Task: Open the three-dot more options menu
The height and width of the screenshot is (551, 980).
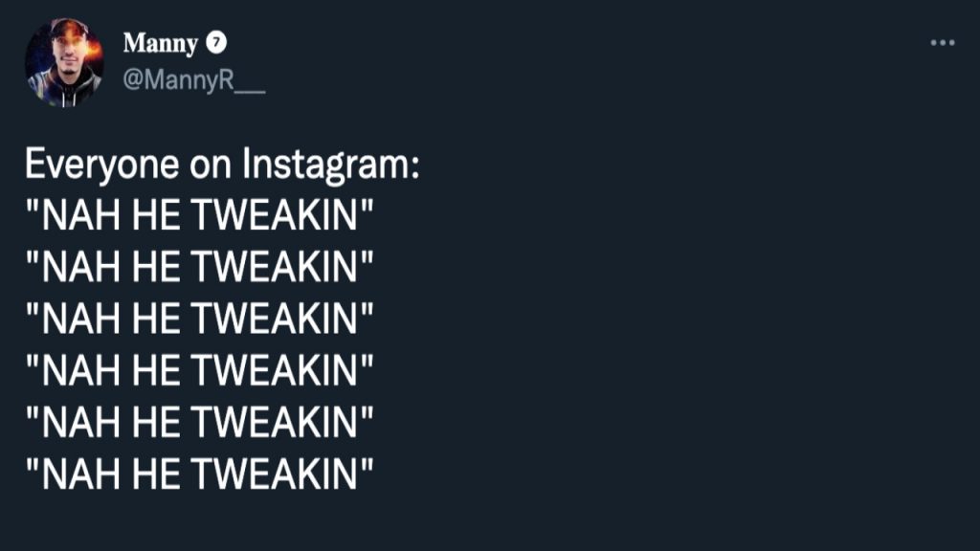Action: [x=943, y=42]
